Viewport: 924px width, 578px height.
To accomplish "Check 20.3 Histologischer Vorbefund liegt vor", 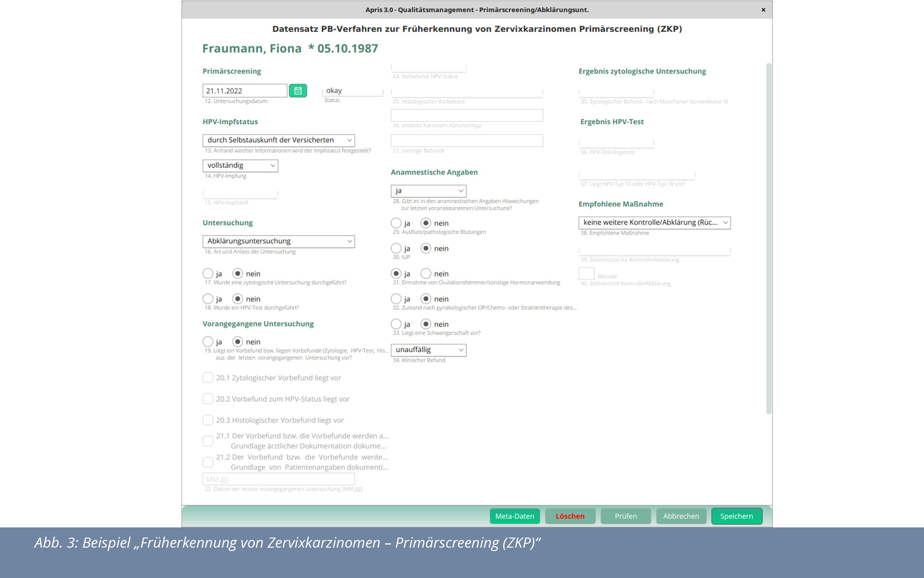I will tap(208, 420).
